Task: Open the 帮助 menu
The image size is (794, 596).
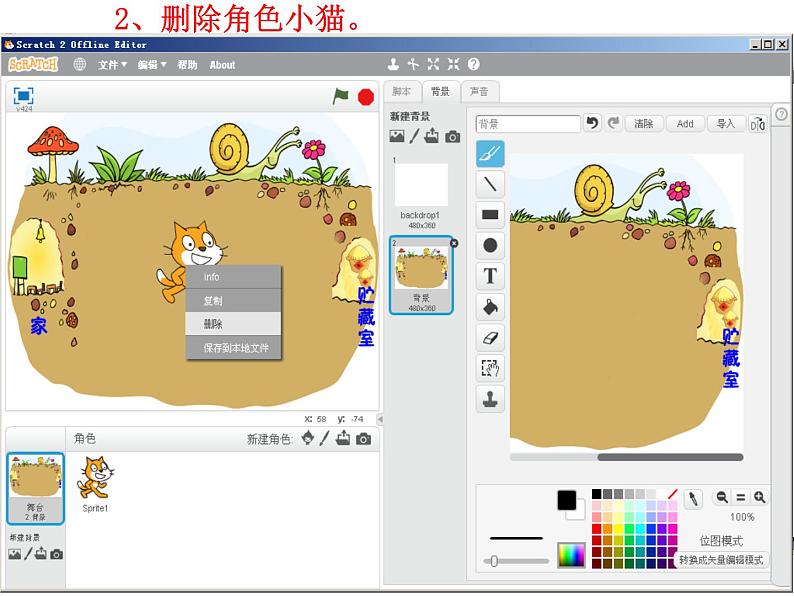Action: coord(187,65)
